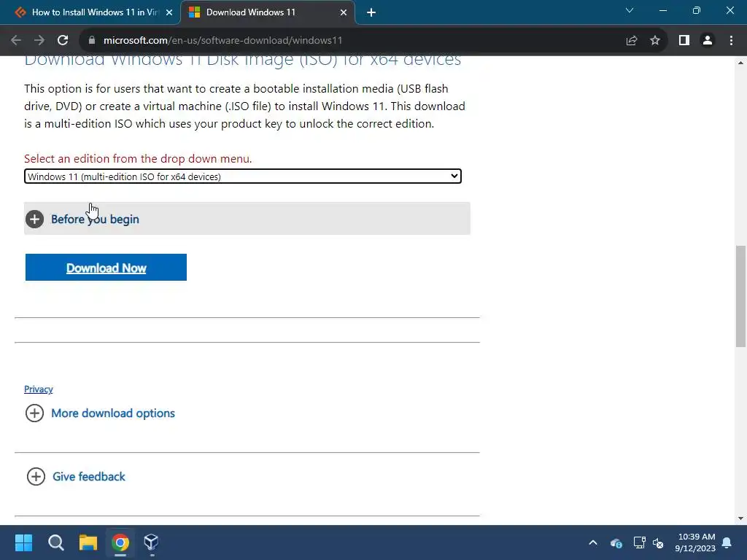This screenshot has width=747, height=560.
Task: Click the scrollbar down arrow
Action: 741,518
